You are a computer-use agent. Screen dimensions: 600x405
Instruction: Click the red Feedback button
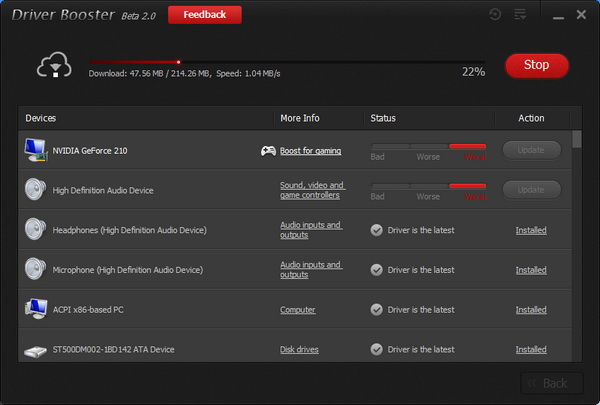pos(205,15)
